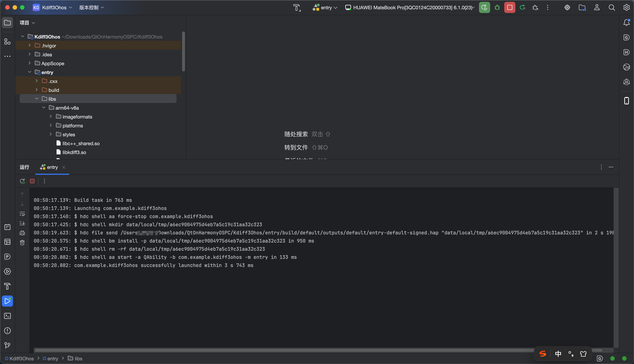Viewport: 634px width, 364px height.
Task: Collapse the libs folder
Action: 37,98
